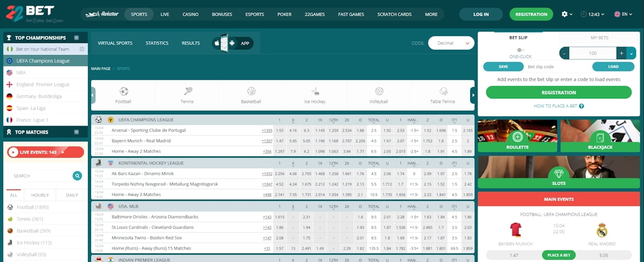Go to Main Page breadcrumb
Viewport: 644px width, 262px height.
point(101,69)
